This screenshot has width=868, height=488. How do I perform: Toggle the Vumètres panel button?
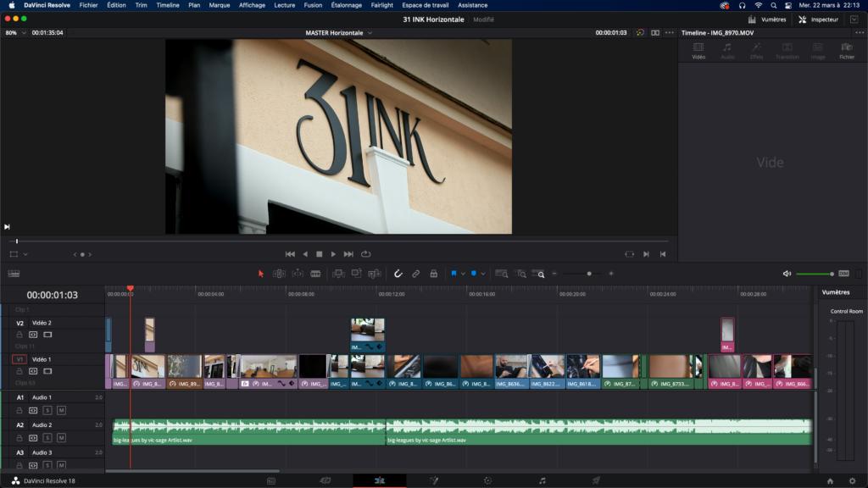coord(767,19)
